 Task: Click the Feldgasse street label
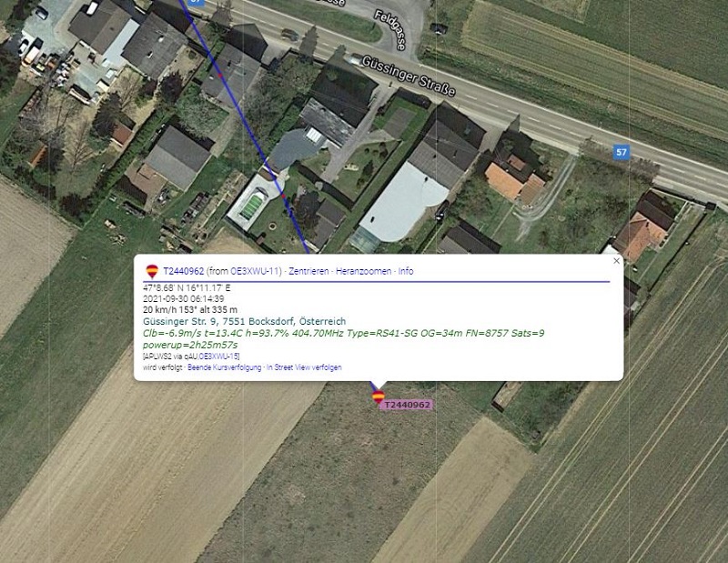[390, 30]
